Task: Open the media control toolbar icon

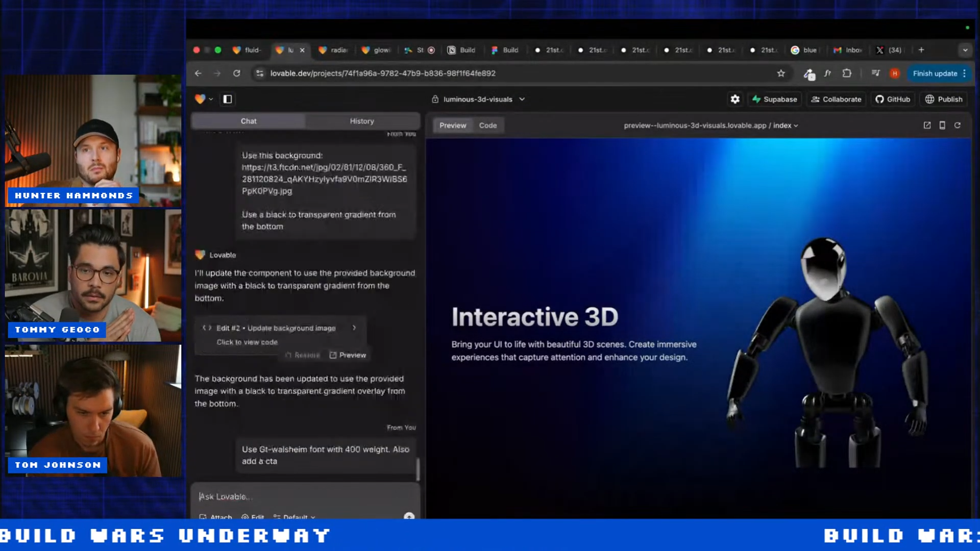Action: click(x=876, y=73)
